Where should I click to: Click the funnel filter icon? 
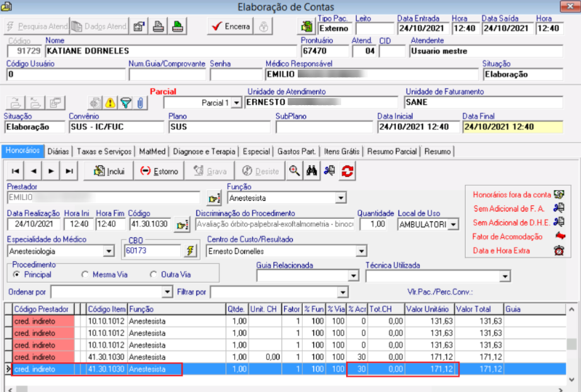point(126,103)
